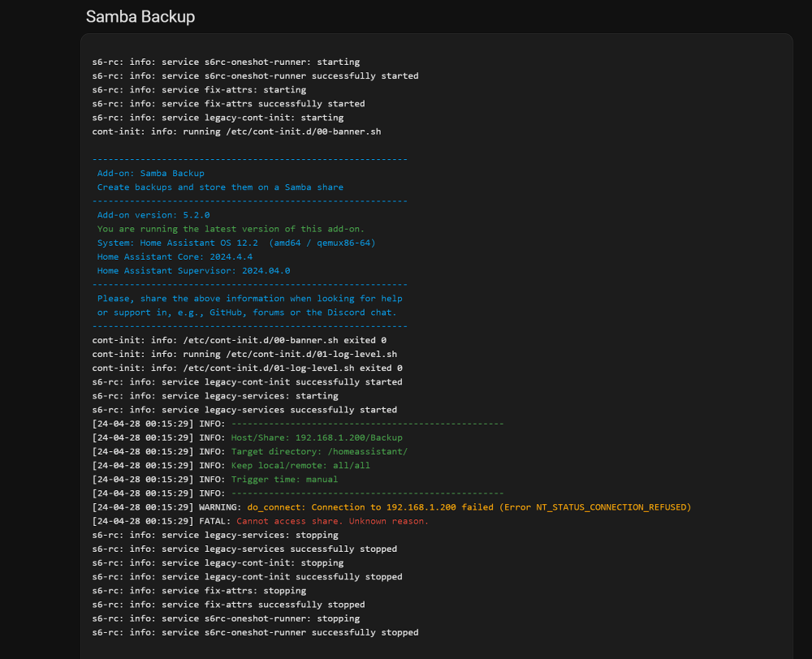Click the last s6rc-oneshot-runner successfully stopped line
Screen dimensions: 812x659
tap(255, 632)
